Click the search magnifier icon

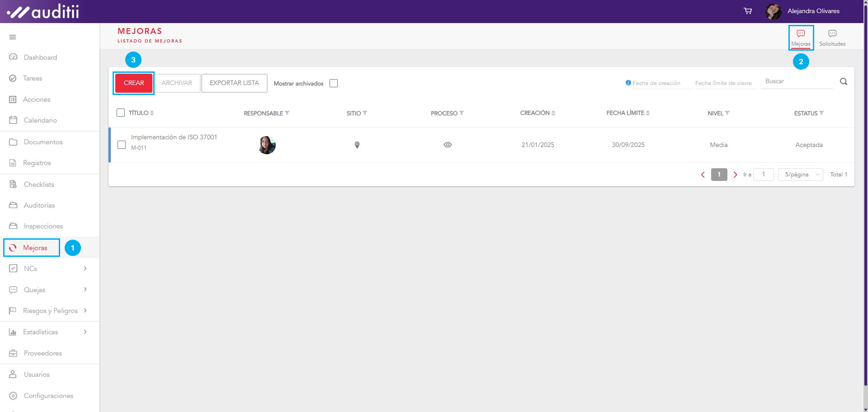coord(844,82)
